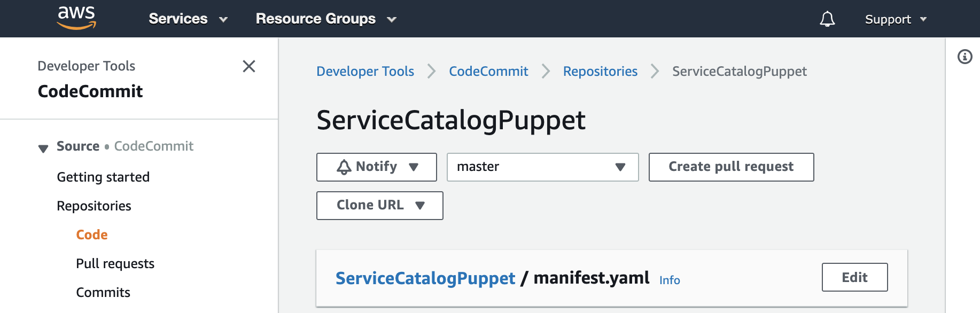
Task: Click Create pull request button
Action: (732, 167)
